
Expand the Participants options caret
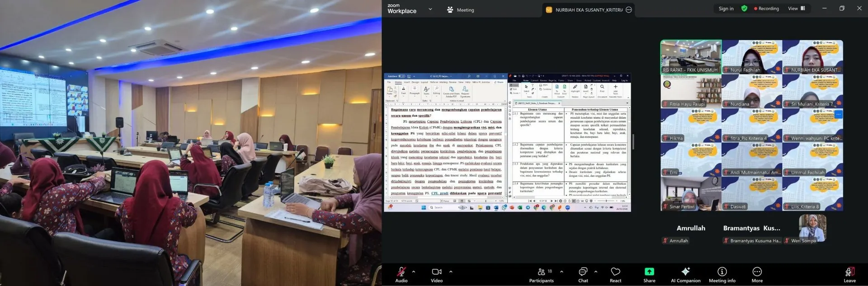point(561,272)
